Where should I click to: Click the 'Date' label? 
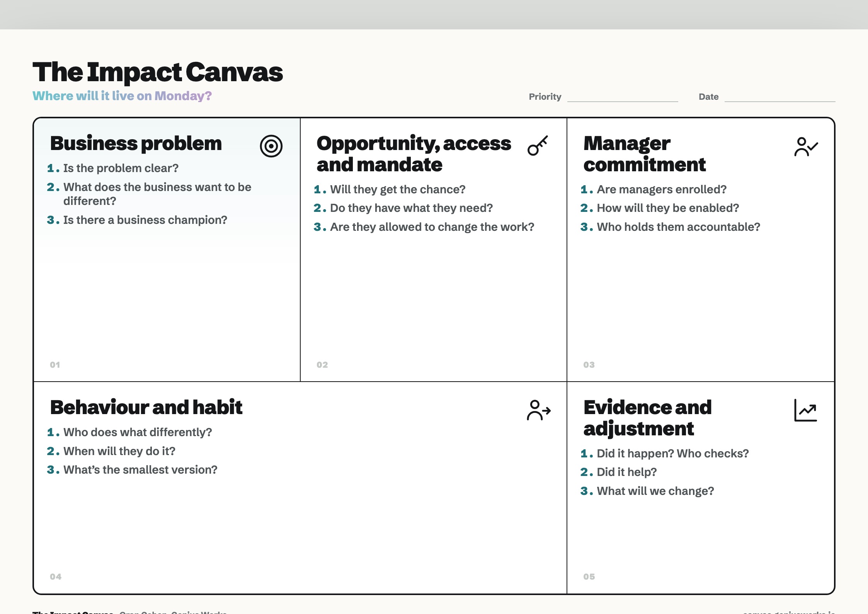[x=708, y=97]
